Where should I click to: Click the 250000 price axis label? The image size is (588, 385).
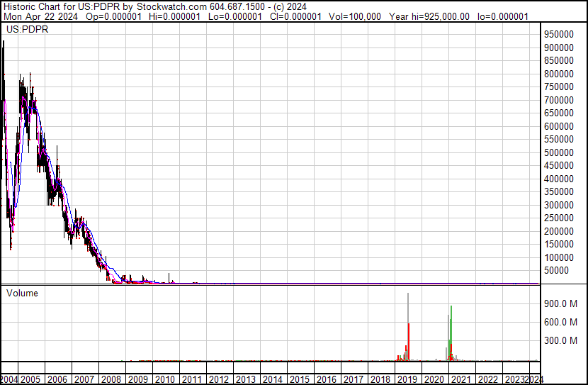pos(559,218)
